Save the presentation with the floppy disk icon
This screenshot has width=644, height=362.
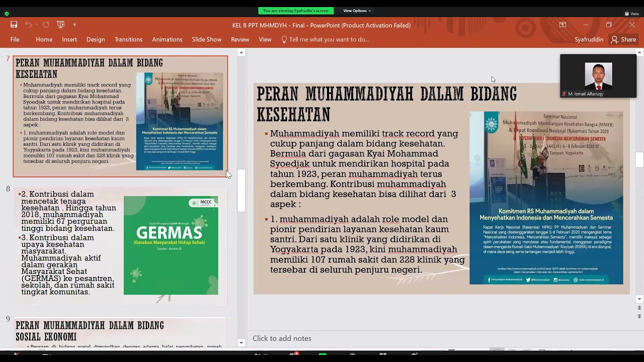[x=14, y=25]
